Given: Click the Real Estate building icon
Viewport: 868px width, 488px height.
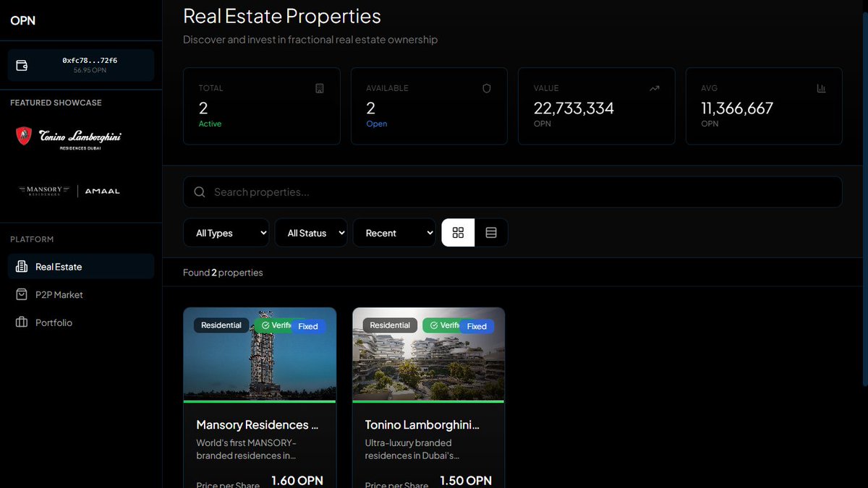Looking at the screenshot, I should click(22, 267).
